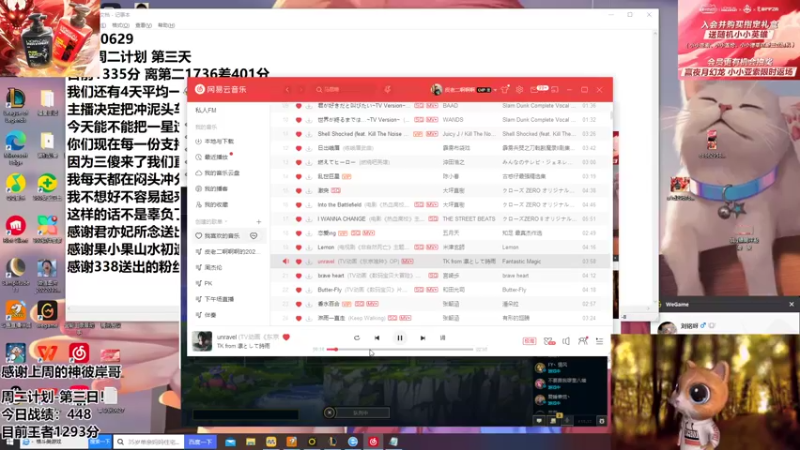Toggle like heart on now-playing unravel in player bar
This screenshot has width=800, height=450.
[x=286, y=337]
